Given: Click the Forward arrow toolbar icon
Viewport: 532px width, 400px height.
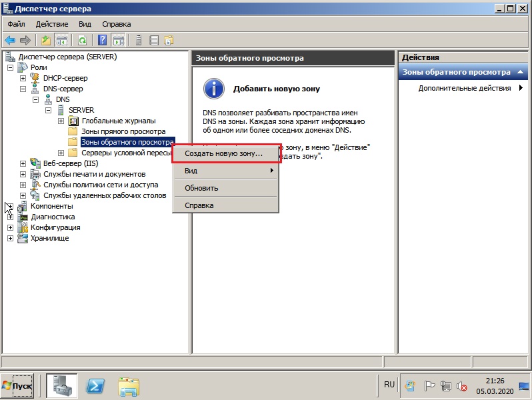Looking at the screenshot, I should [25, 41].
